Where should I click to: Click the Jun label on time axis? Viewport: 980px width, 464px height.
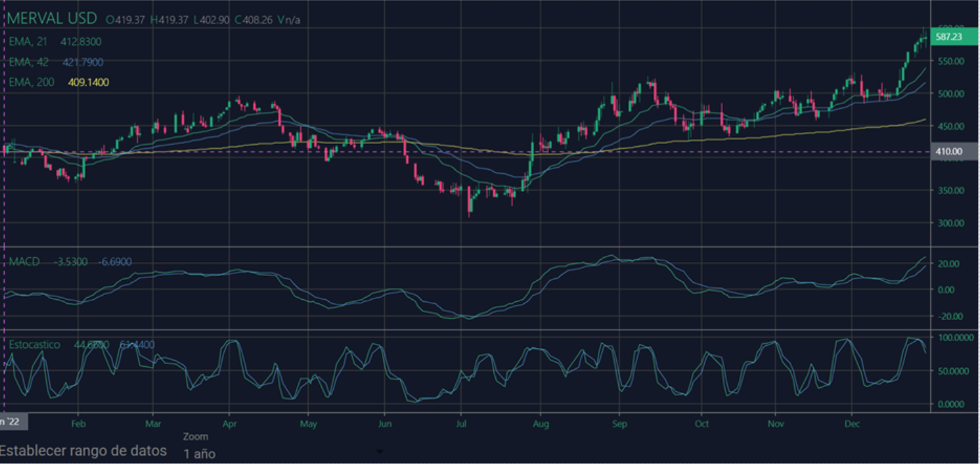(x=383, y=423)
